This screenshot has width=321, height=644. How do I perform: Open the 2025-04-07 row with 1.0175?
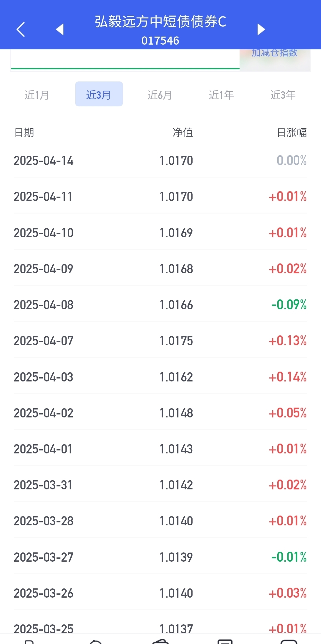(x=160, y=341)
